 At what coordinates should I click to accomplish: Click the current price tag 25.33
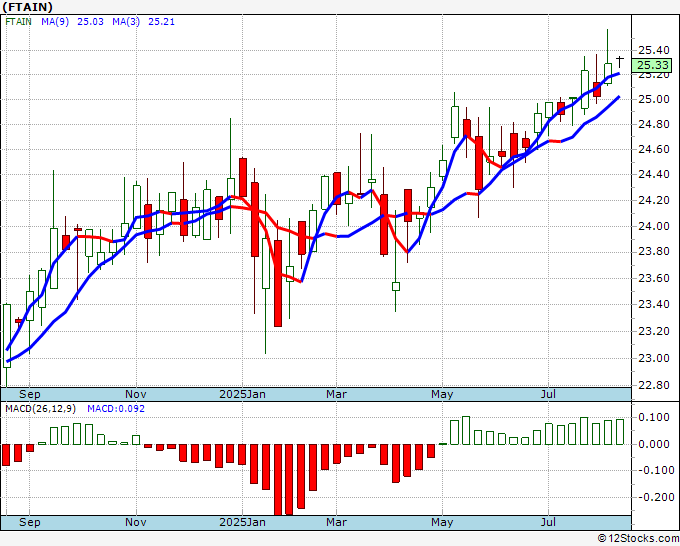tap(652, 65)
